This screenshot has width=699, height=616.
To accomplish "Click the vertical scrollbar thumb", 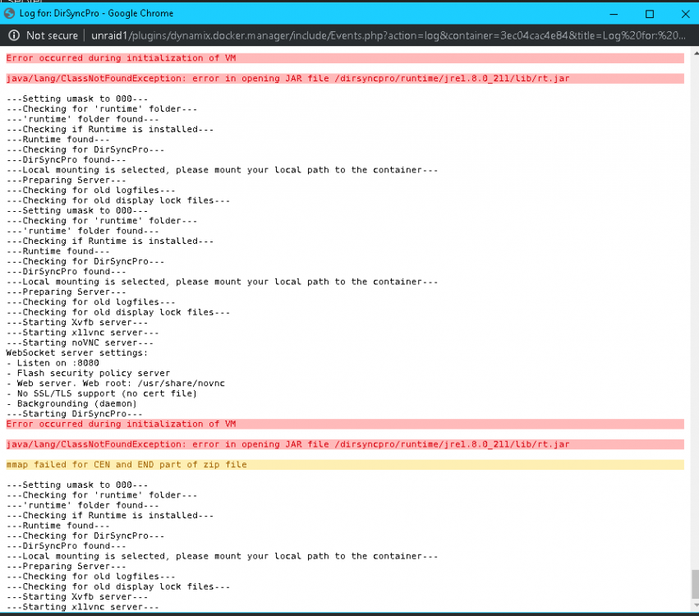I will click(x=696, y=584).
